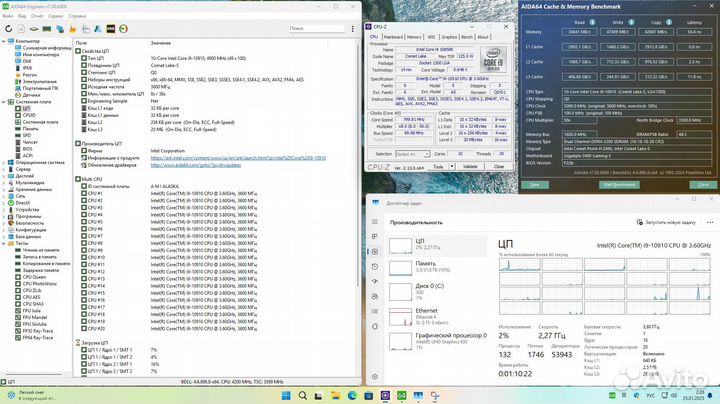Expand the Дисплей tree node

click(4, 176)
